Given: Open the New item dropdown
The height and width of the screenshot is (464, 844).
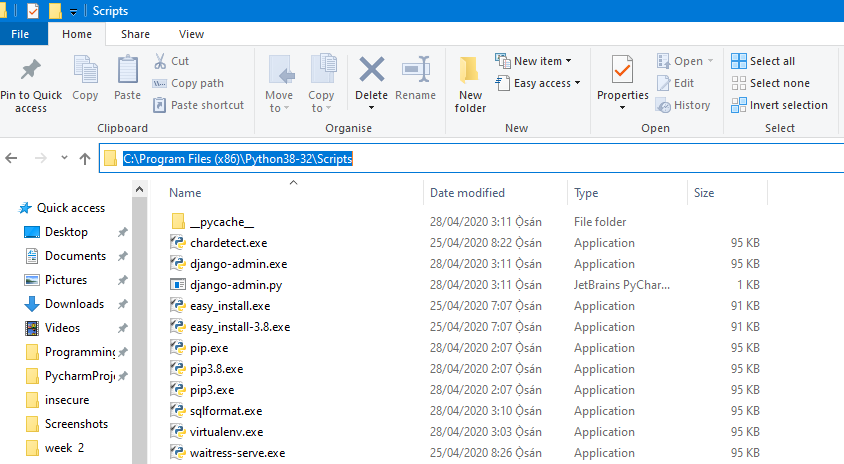Looking at the screenshot, I should [533, 61].
